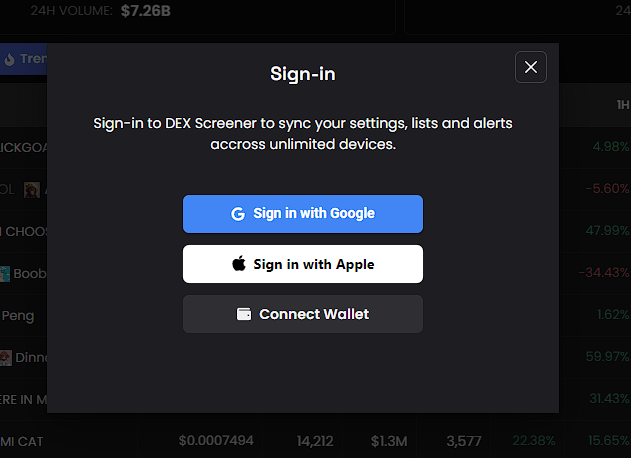The height and width of the screenshot is (458, 631).
Task: Click the 15.65% change for MI CAT
Action: click(x=608, y=441)
